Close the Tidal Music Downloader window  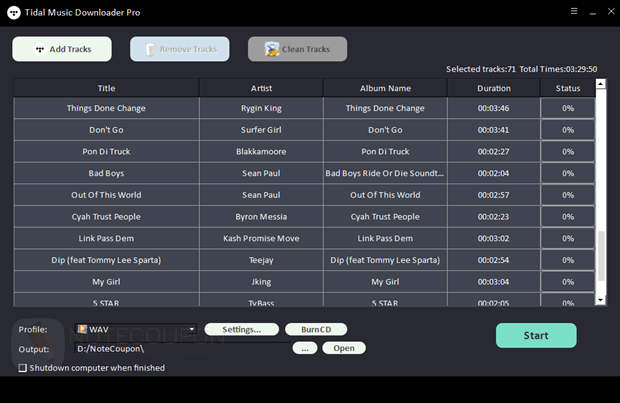click(x=611, y=11)
